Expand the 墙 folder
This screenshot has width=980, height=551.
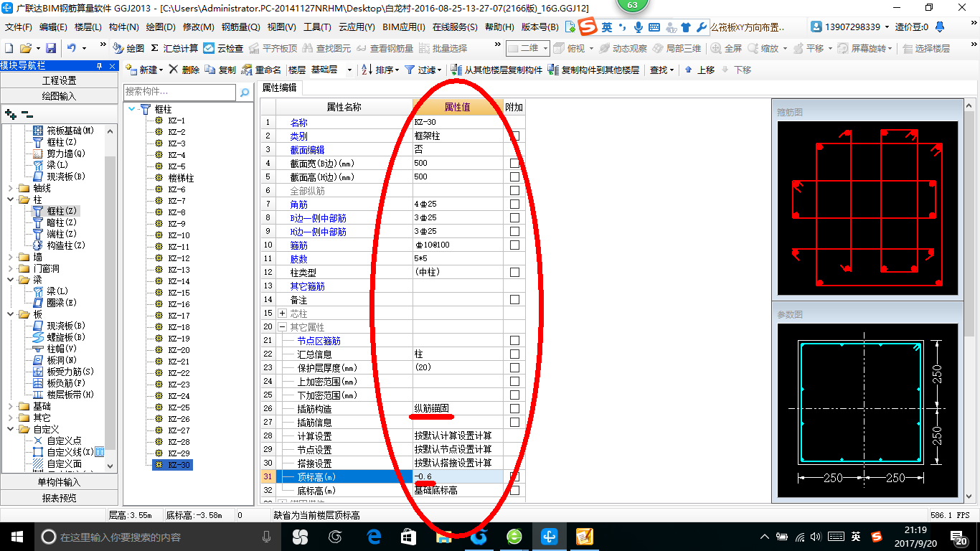[10, 257]
